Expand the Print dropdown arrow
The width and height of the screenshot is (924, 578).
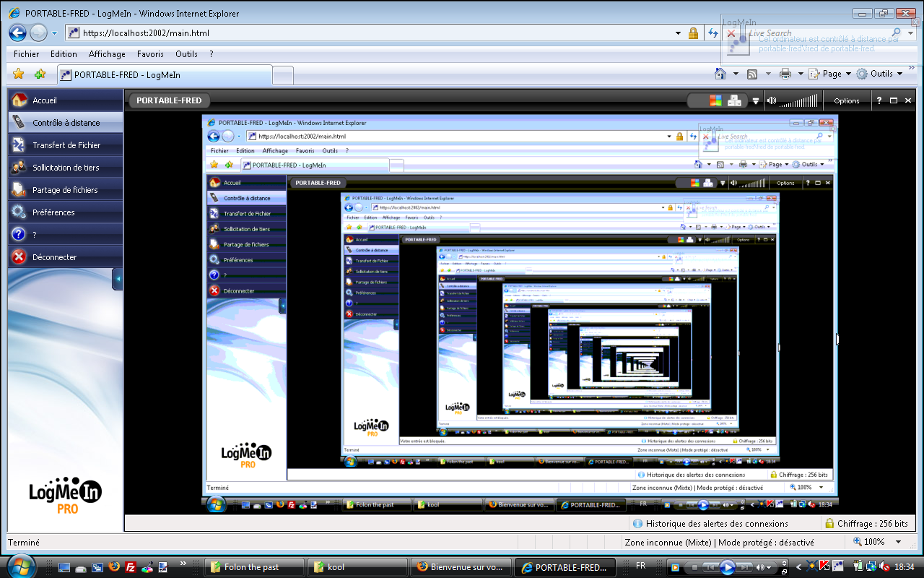[x=801, y=74]
